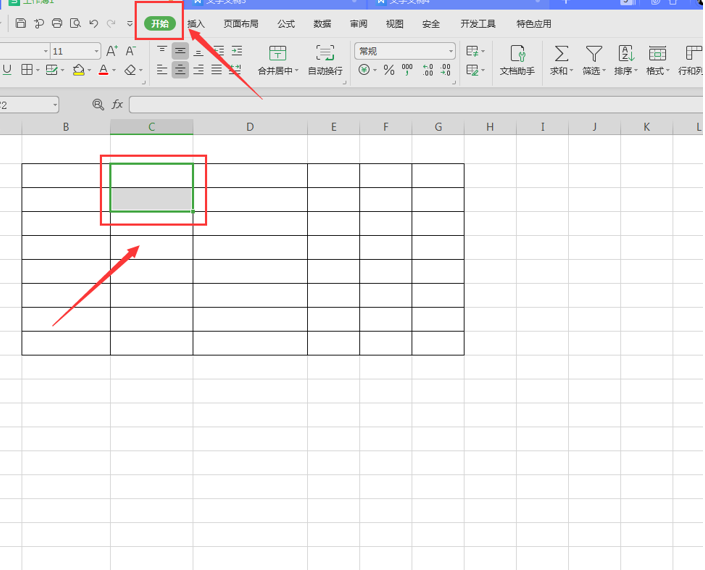Image resolution: width=705 pixels, height=570 pixels.
Task: Click the table style icon with pencil
Action: 472,70
